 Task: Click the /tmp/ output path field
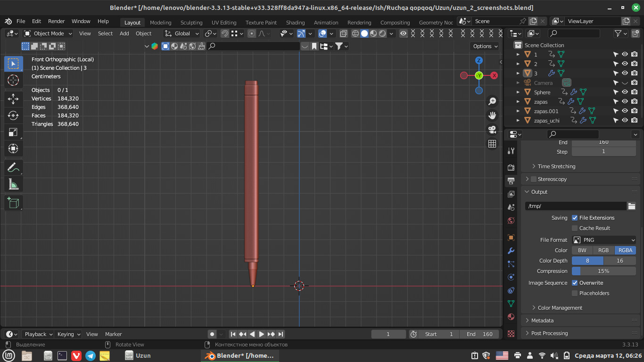(x=576, y=206)
